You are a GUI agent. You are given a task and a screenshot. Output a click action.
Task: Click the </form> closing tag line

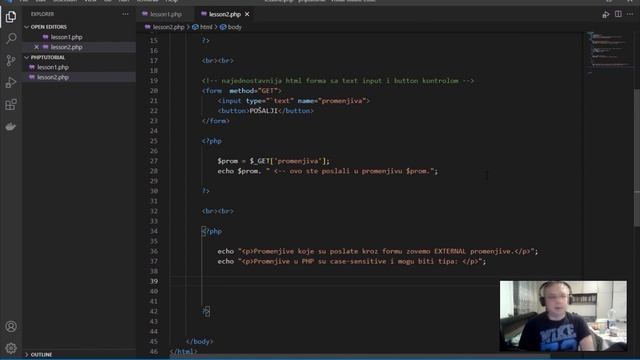(216, 121)
